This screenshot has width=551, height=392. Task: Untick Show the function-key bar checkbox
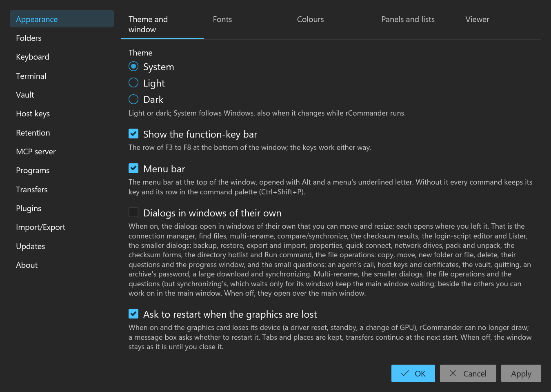pyautogui.click(x=133, y=134)
